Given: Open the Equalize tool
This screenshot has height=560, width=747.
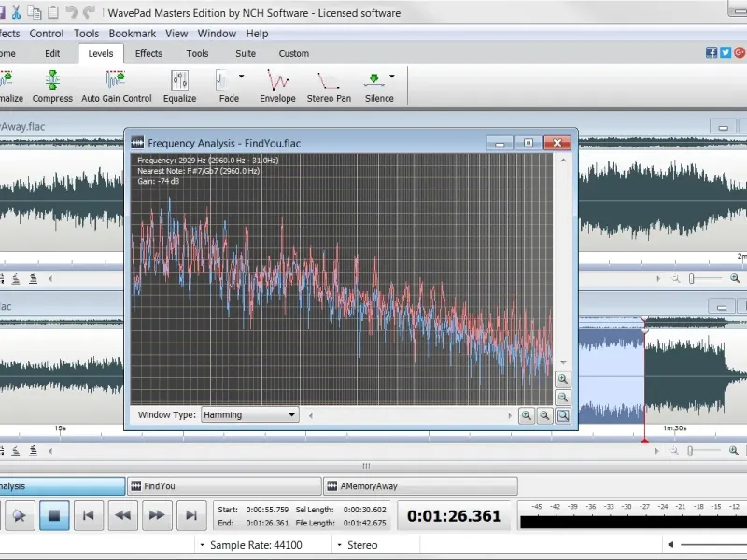Looking at the screenshot, I should pos(179,86).
